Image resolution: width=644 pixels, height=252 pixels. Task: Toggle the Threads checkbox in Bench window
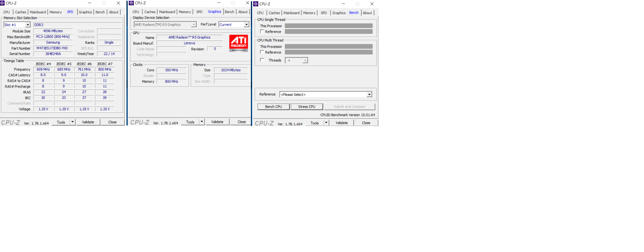[262, 60]
